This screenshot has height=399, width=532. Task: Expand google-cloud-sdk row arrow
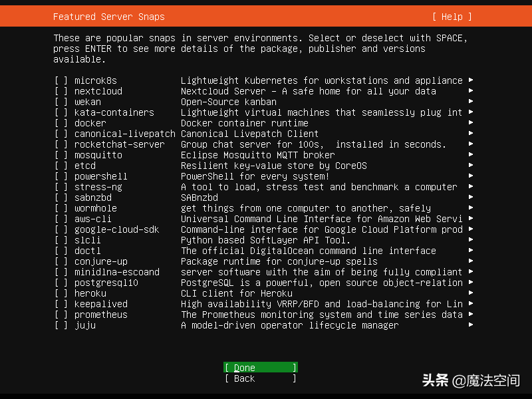471,229
